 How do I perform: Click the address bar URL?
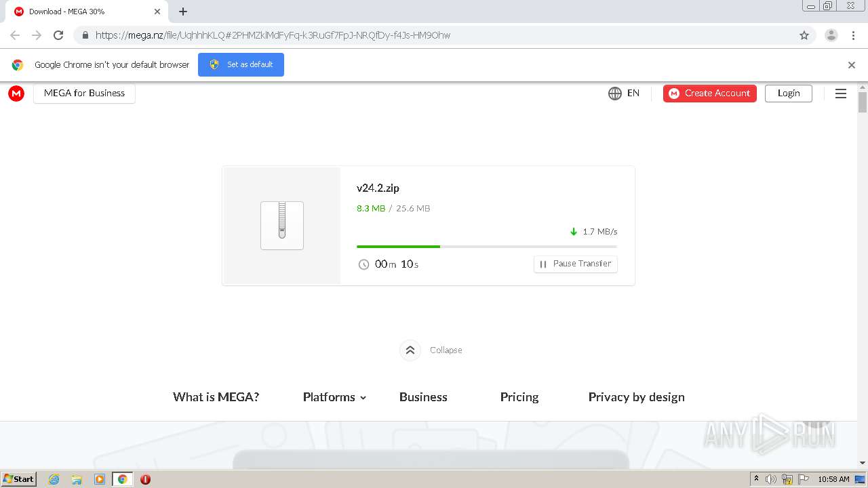[273, 35]
